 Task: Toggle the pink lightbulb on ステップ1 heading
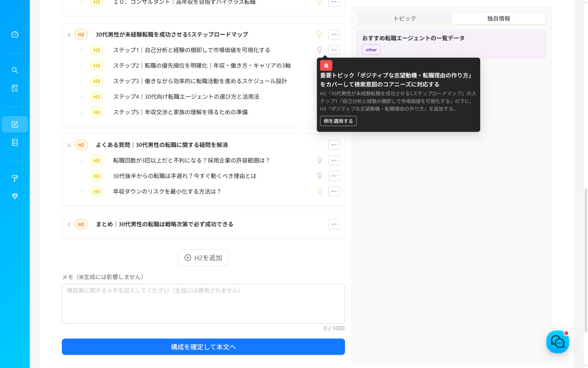[x=319, y=50]
